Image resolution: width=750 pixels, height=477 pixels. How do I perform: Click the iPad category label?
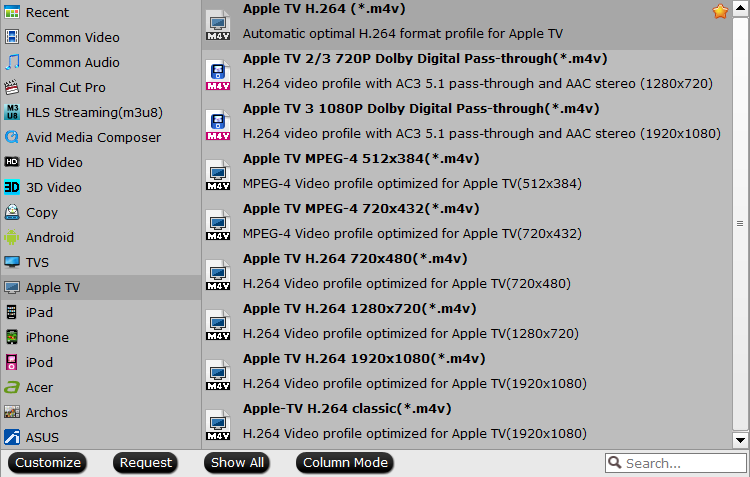39,312
